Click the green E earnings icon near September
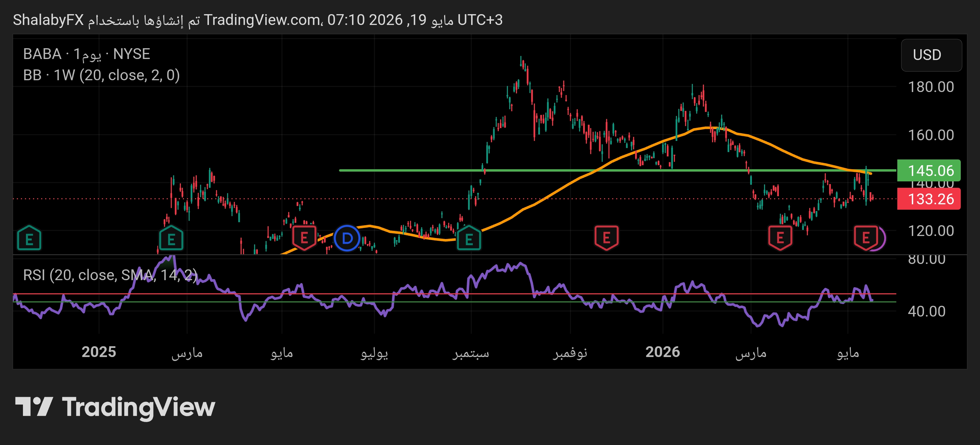 click(469, 238)
